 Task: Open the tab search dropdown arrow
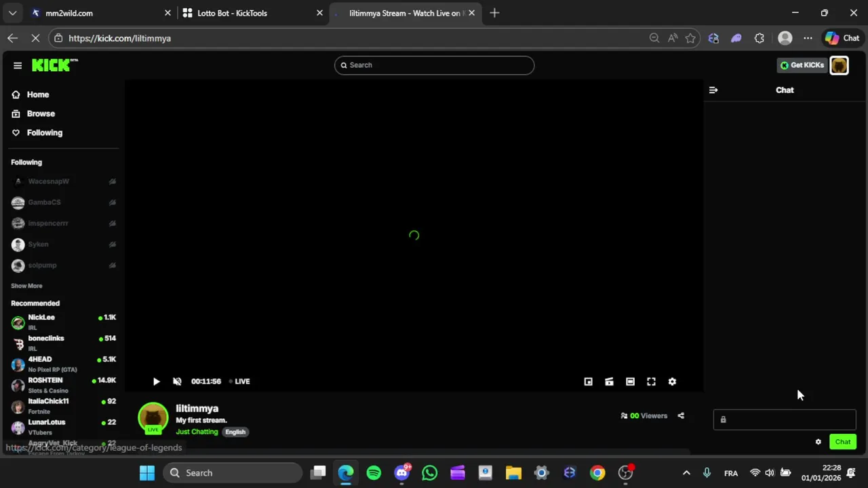(12, 13)
